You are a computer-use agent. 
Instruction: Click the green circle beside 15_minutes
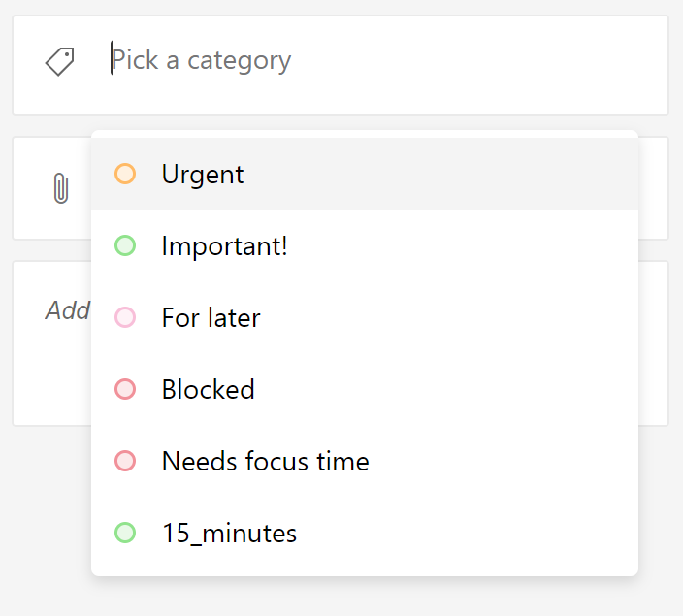(125, 533)
